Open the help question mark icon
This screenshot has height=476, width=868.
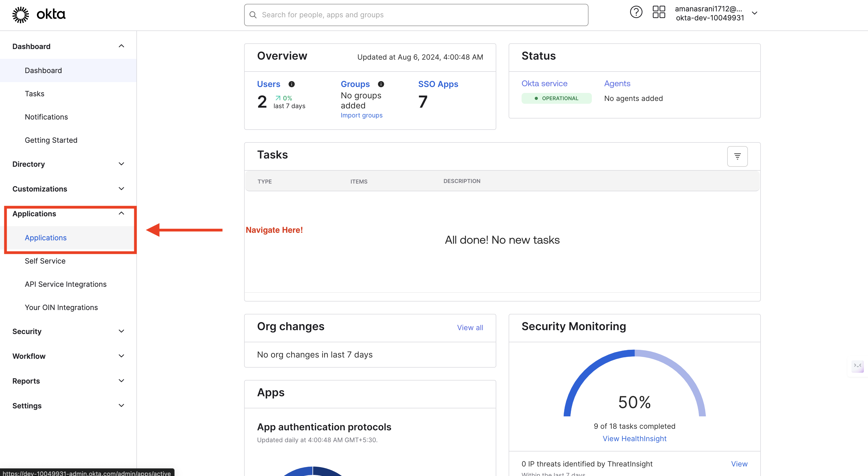click(636, 12)
